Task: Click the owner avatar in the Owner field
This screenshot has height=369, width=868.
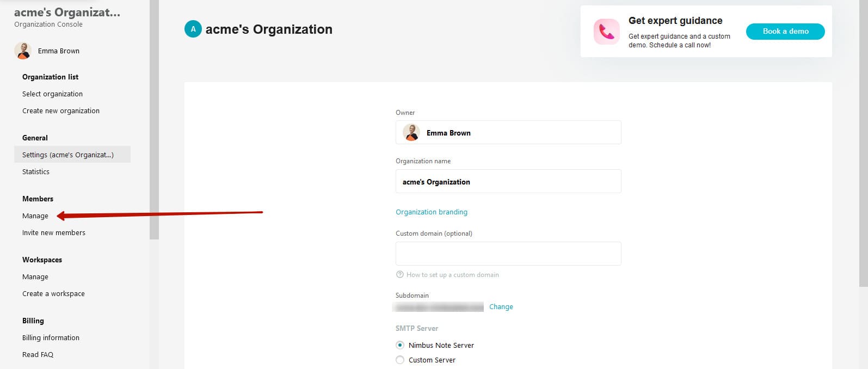Action: click(x=411, y=132)
